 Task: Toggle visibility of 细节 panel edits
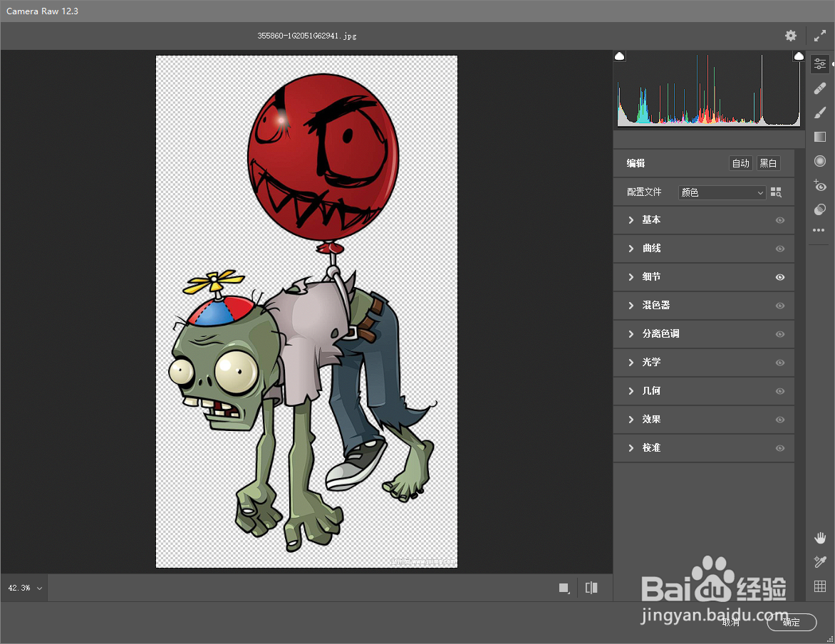[780, 277]
